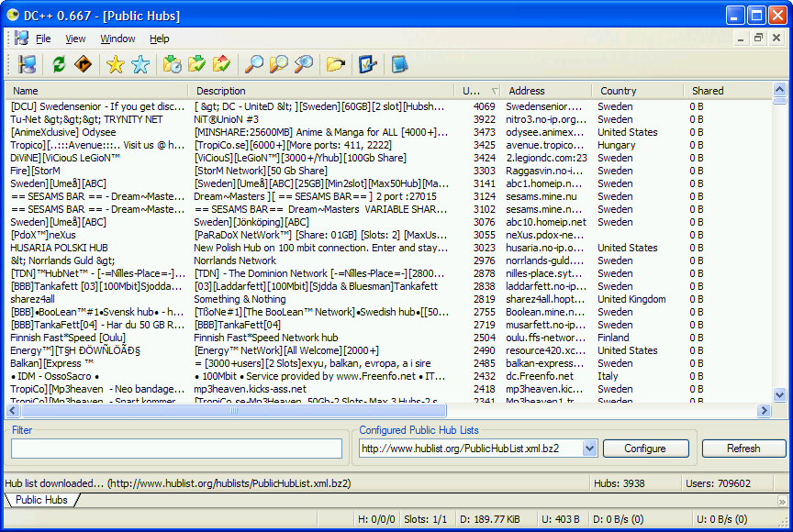Select the IDM - OssoSacro hub row
793x532 pixels.
point(389,376)
